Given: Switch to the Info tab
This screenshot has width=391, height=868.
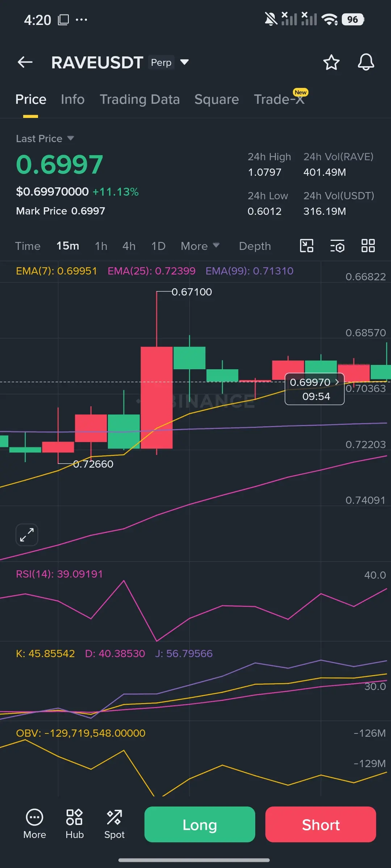Looking at the screenshot, I should tap(73, 99).
